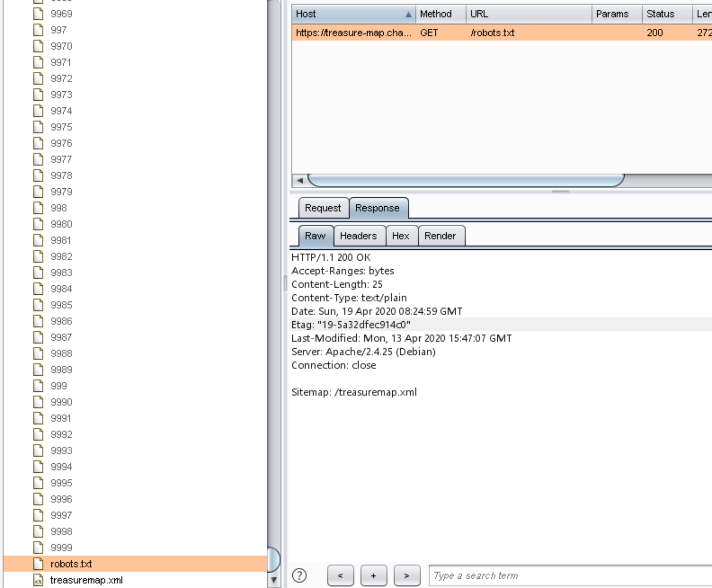Click the horizontal scrollbar thumb in request table
This screenshot has width=712, height=588.
tap(466, 180)
